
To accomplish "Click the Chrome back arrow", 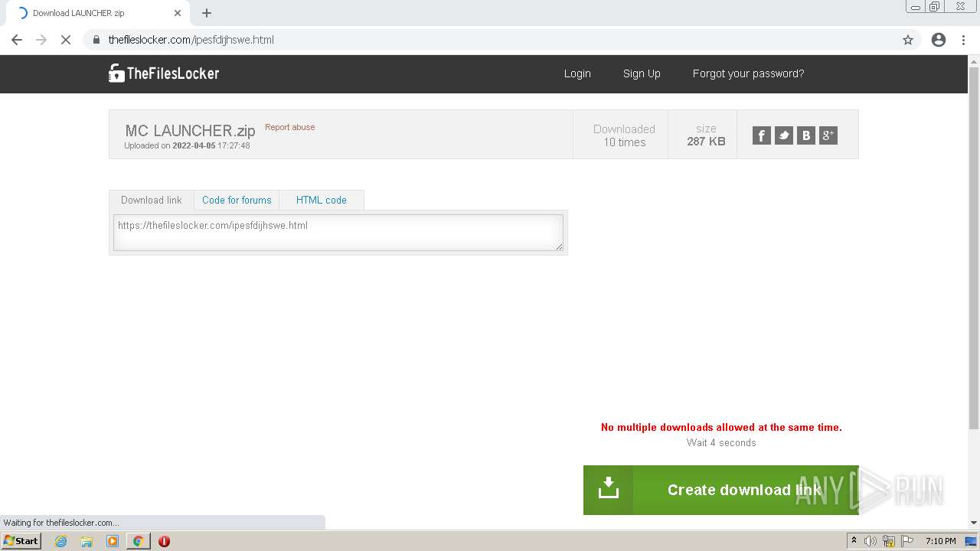I will click(17, 40).
